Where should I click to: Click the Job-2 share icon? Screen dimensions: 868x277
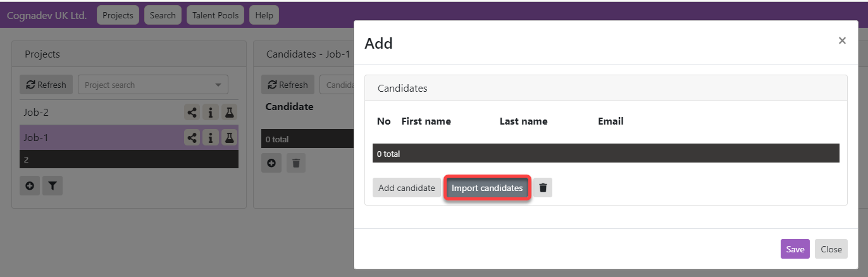pos(192,113)
